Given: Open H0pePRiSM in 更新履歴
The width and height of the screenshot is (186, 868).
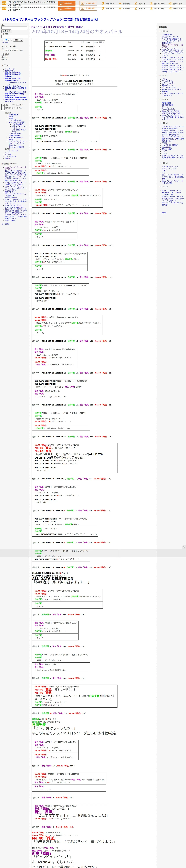Looking at the screenshot, I should tap(166, 147).
